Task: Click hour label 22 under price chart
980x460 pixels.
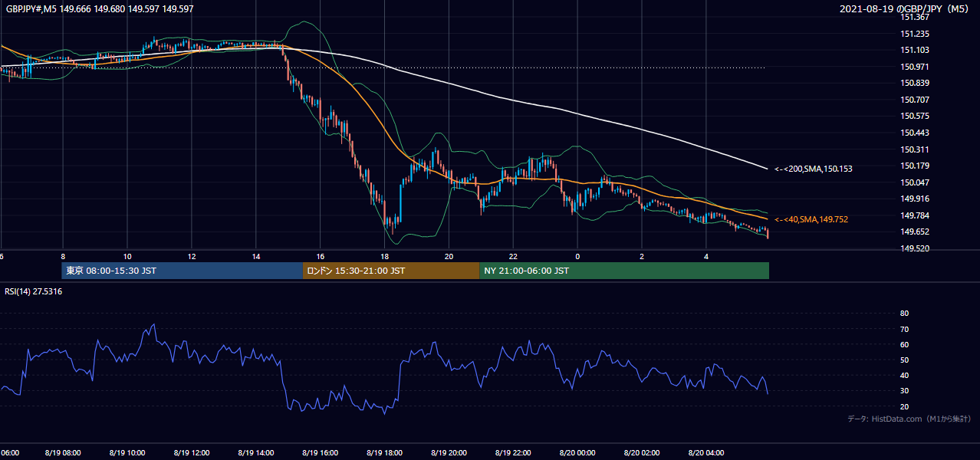Action: [514, 257]
